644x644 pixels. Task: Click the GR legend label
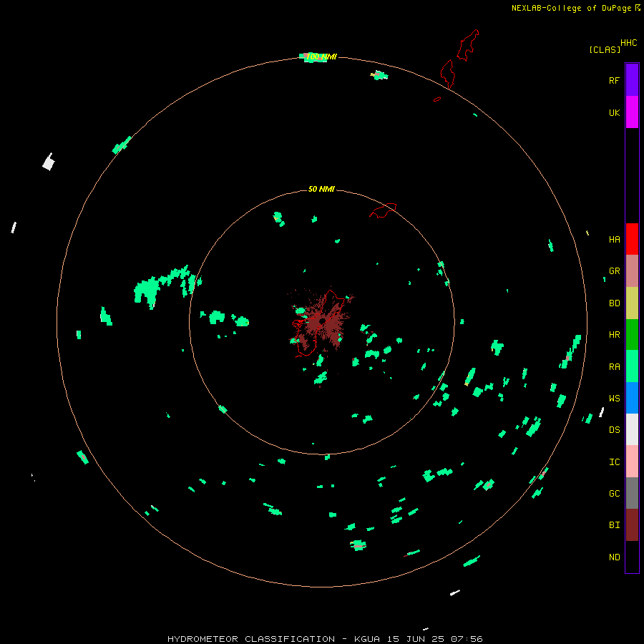click(614, 271)
